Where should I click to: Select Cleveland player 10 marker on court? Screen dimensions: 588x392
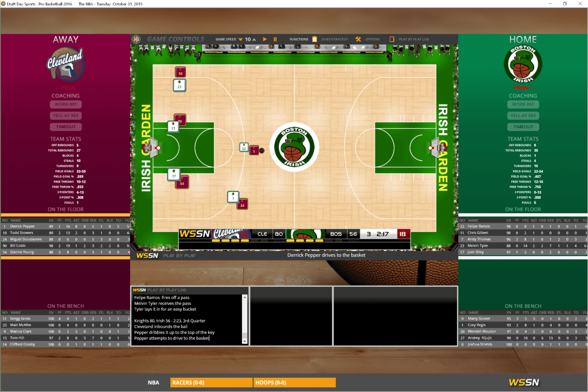[x=180, y=72]
